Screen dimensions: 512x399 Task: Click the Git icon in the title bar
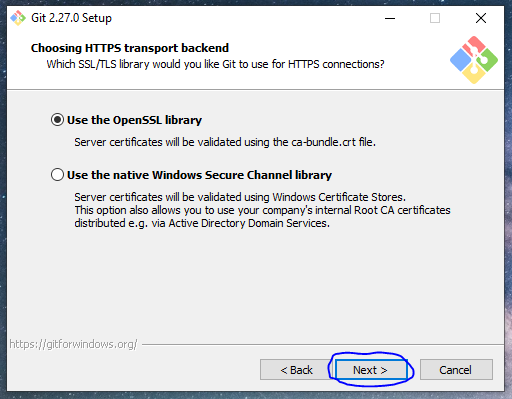tap(18, 18)
